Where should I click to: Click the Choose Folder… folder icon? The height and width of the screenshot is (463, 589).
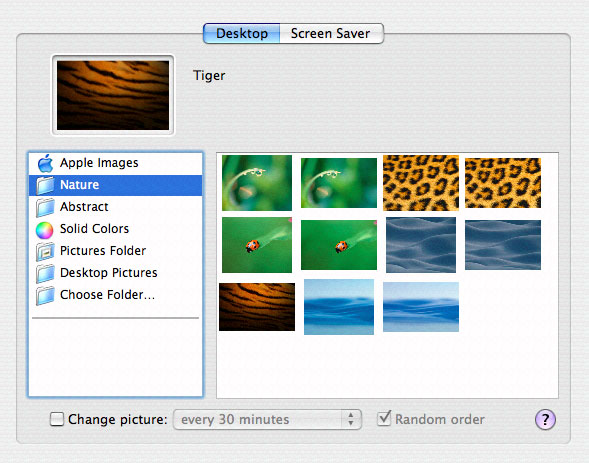(45, 296)
